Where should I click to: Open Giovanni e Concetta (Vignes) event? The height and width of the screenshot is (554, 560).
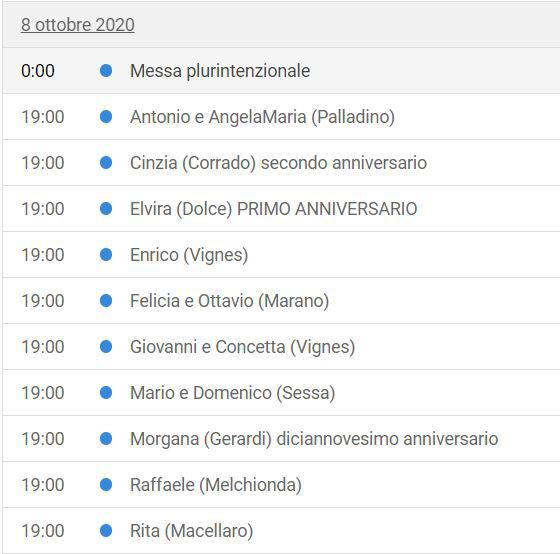click(x=242, y=347)
